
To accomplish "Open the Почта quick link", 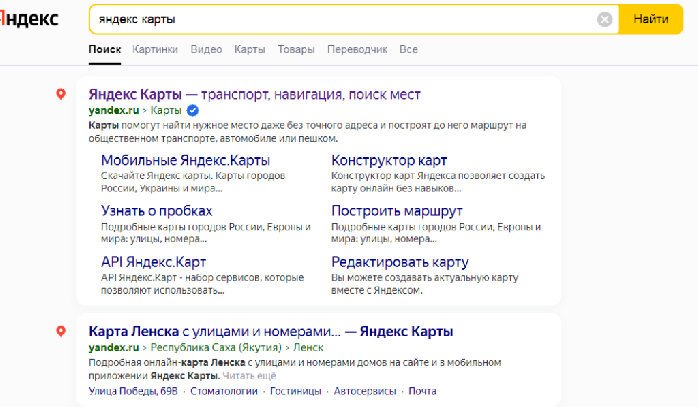I will [x=422, y=391].
